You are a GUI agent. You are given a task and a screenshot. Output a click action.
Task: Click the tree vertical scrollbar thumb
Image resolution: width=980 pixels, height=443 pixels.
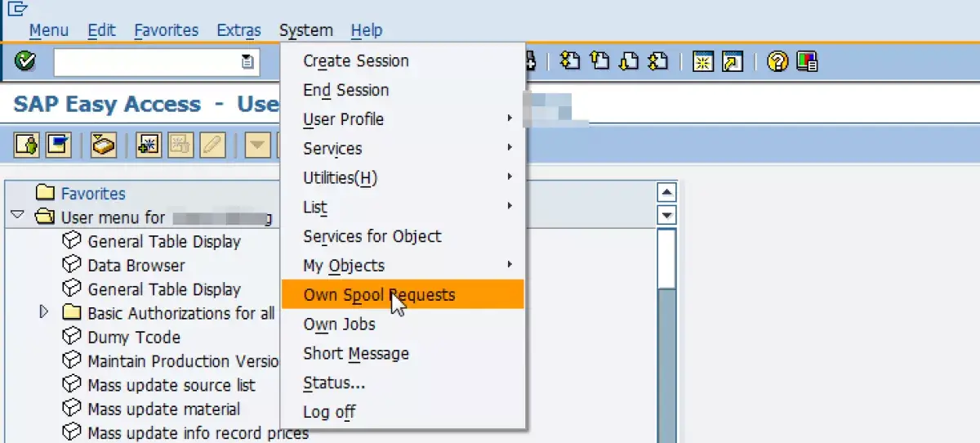pyautogui.click(x=667, y=258)
